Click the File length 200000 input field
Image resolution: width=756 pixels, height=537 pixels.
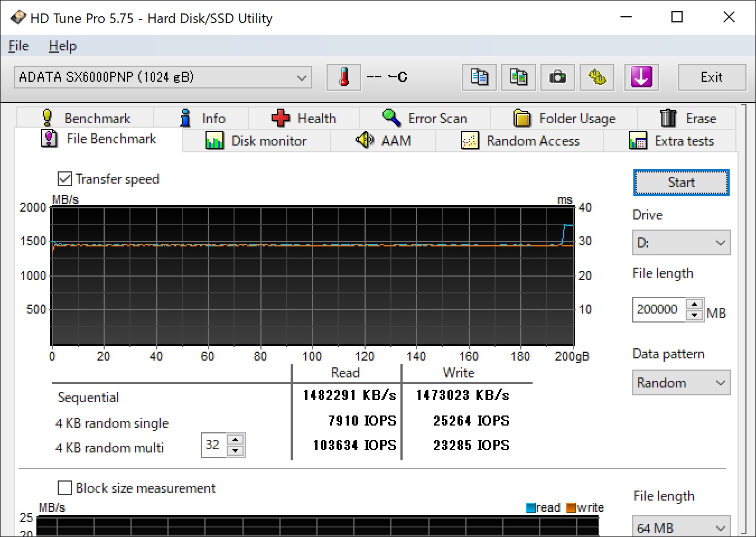(x=658, y=309)
